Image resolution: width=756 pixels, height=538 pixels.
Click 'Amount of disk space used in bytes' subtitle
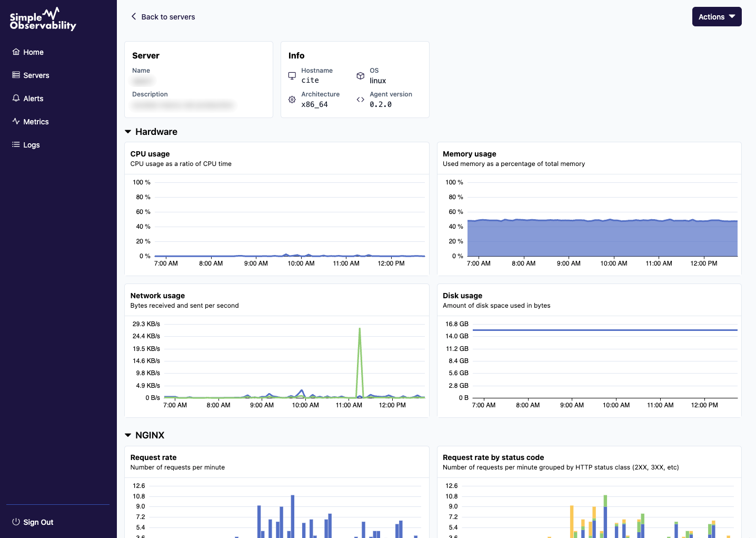click(x=496, y=306)
